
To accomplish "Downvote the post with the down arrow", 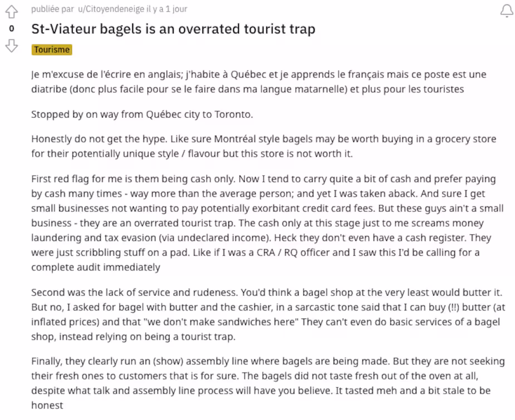I will [x=11, y=46].
